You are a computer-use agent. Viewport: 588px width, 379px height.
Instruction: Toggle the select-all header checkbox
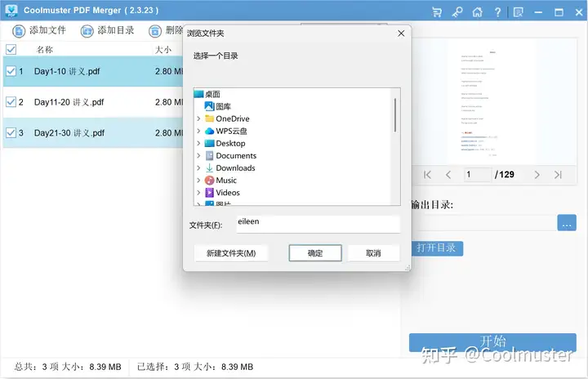[x=11, y=50]
